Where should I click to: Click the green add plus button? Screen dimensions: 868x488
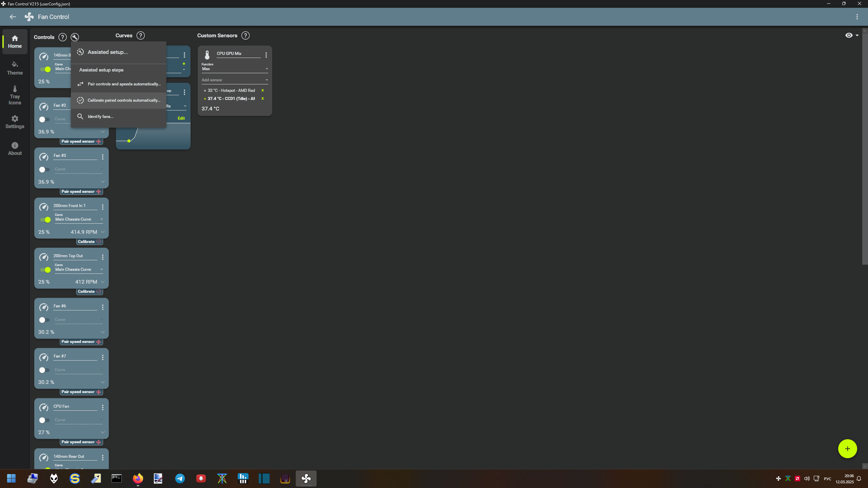pos(847,449)
